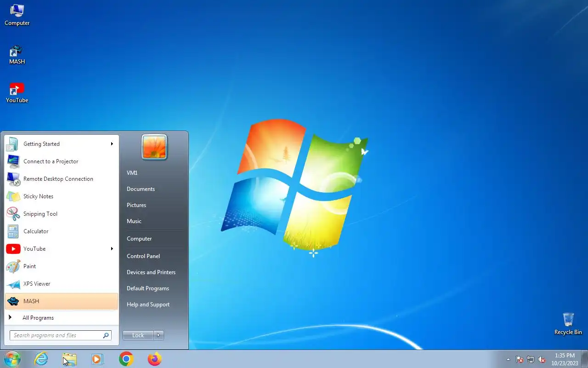Click the Connect to a Projector icon

click(x=13, y=161)
